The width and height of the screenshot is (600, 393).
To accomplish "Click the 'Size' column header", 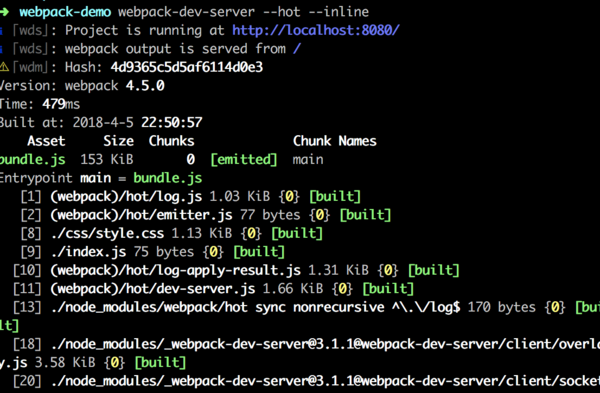I will click(x=118, y=141).
